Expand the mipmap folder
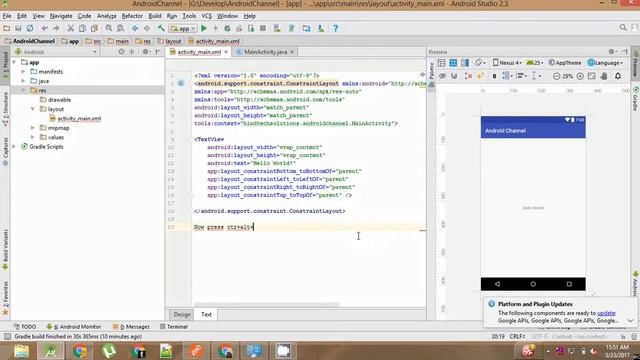 click(33, 128)
